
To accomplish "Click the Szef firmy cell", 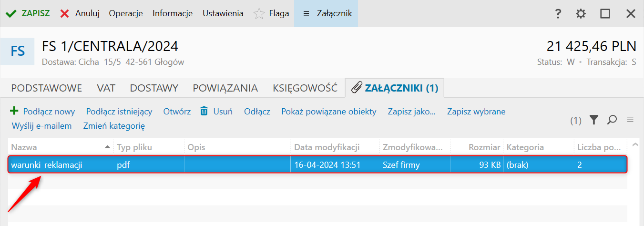I will coord(415,165).
